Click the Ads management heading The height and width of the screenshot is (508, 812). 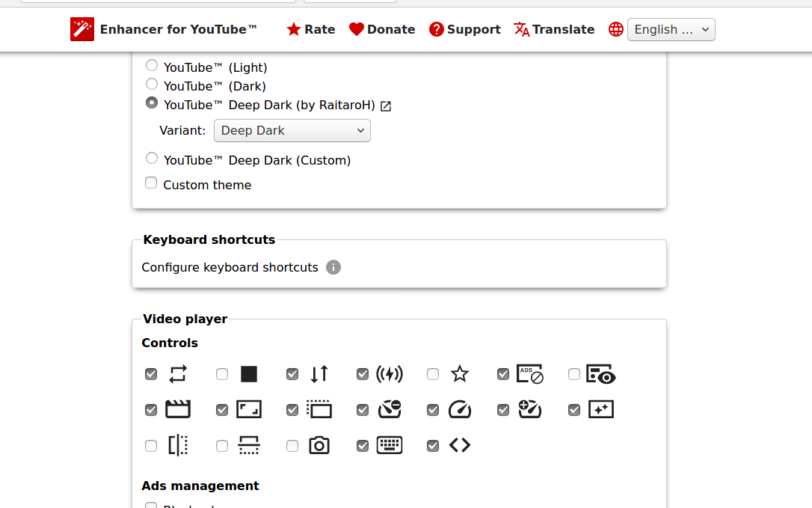200,486
